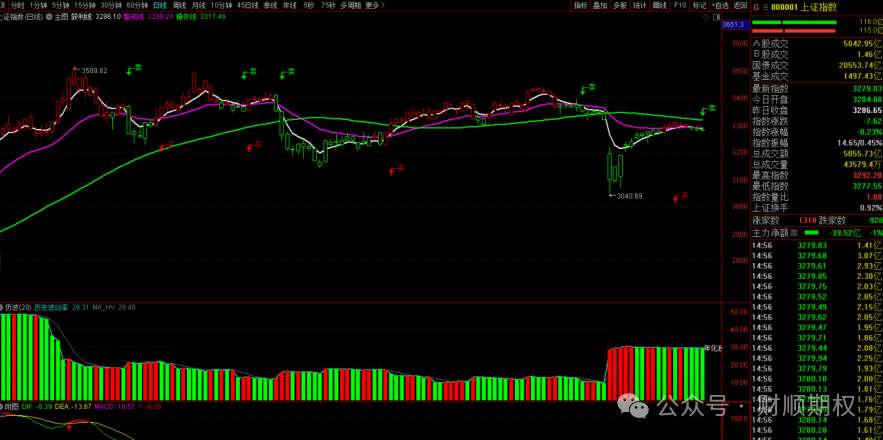Click the blue 3651.3 price axis marker
Image resolution: width=883 pixels, height=440 pixels.
tap(736, 25)
